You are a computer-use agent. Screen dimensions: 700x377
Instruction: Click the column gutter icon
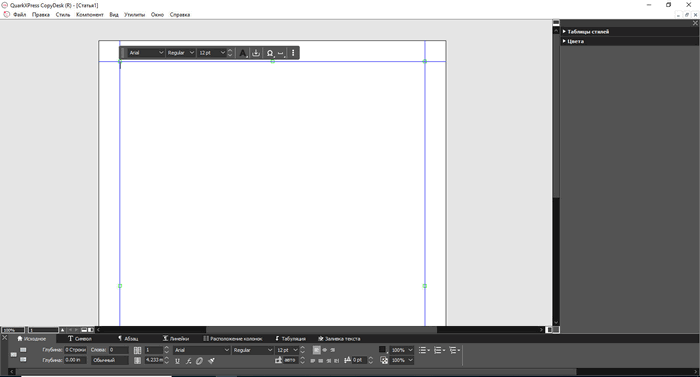138,360
